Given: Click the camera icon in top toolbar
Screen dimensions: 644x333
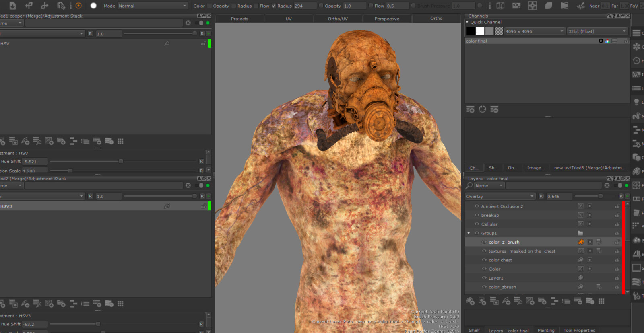Looking at the screenshot, I should coord(516,6).
